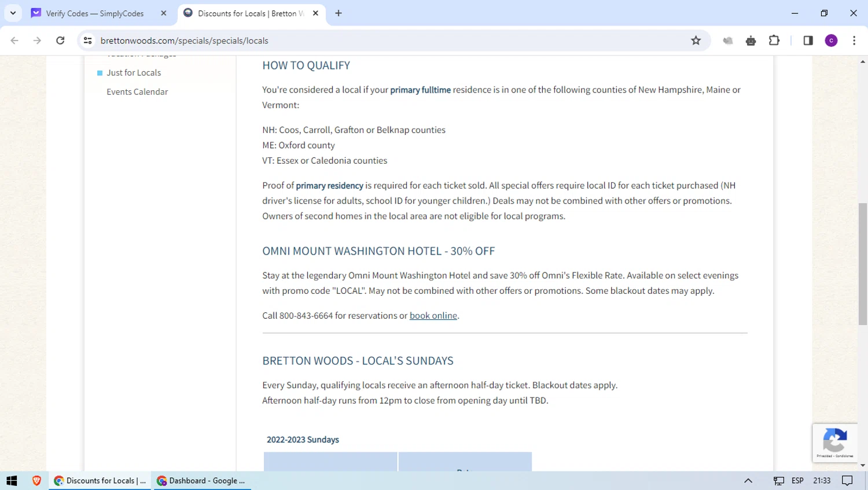Click OMNI MOUNT WASHINGTON HOTEL - 30% OFF heading
Image resolution: width=868 pixels, height=490 pixels.
pyautogui.click(x=378, y=251)
